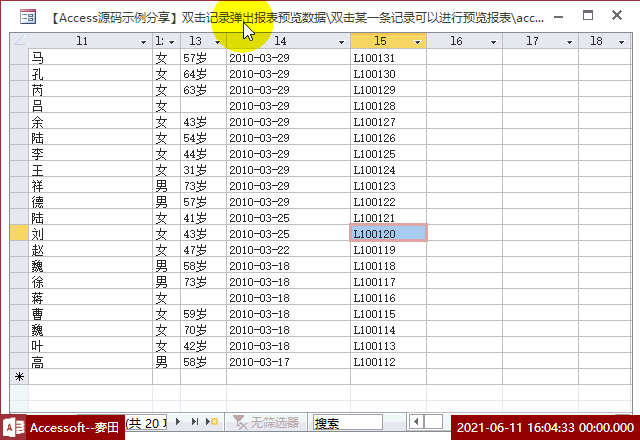Open the l5 column dropdown arrow

[418, 42]
